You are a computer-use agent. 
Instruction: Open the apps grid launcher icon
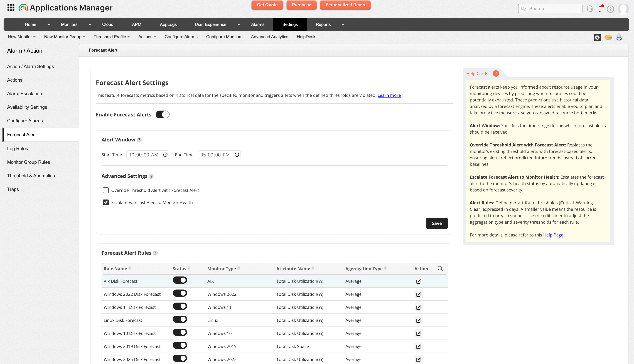[11, 8]
